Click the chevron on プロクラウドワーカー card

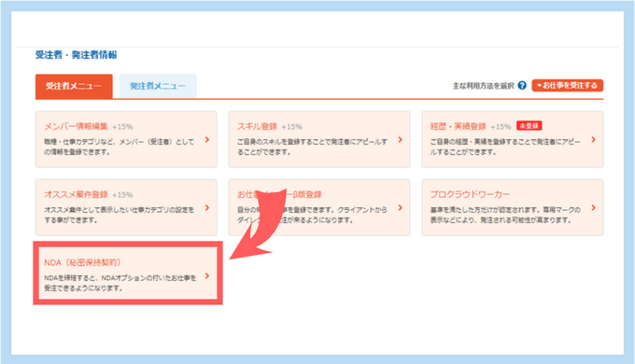click(x=594, y=208)
